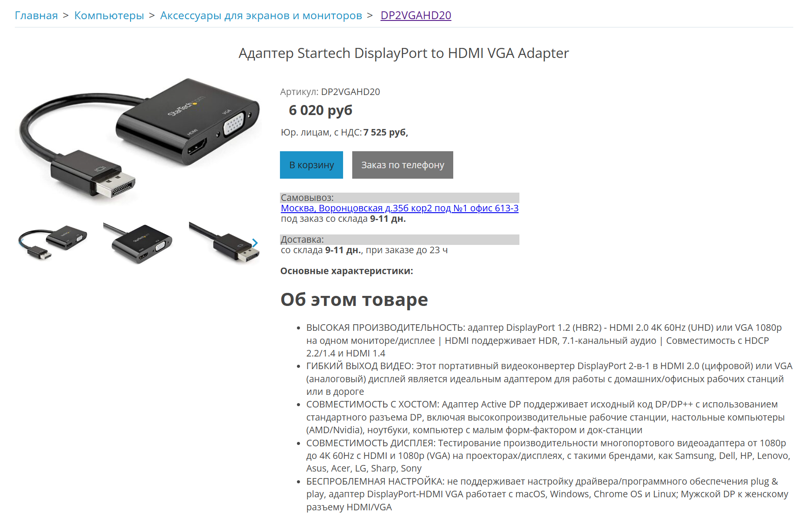Click the DP2VGAHD20 breadcrumb link
This screenshot has height=516, width=812.
pyautogui.click(x=416, y=15)
